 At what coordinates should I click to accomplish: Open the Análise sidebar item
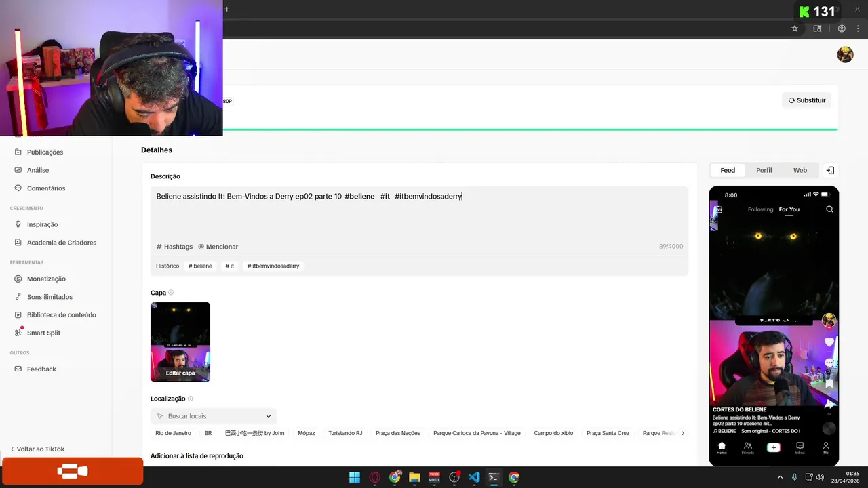click(38, 170)
